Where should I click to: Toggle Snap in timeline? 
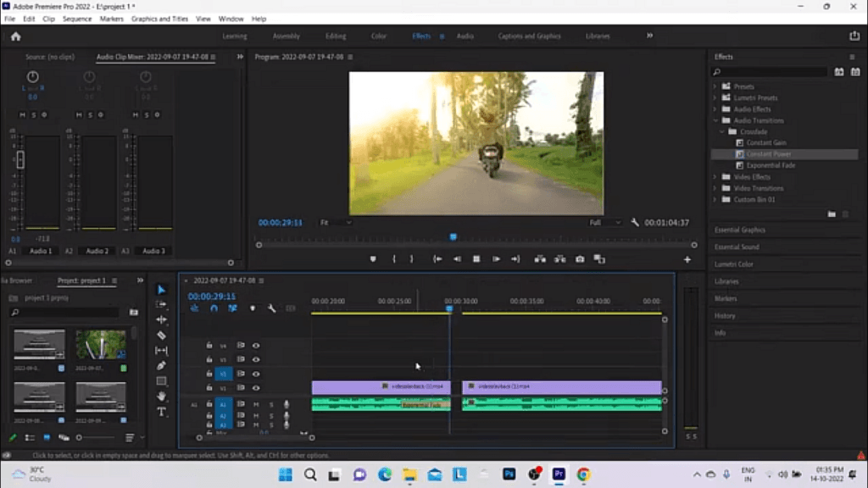click(214, 308)
